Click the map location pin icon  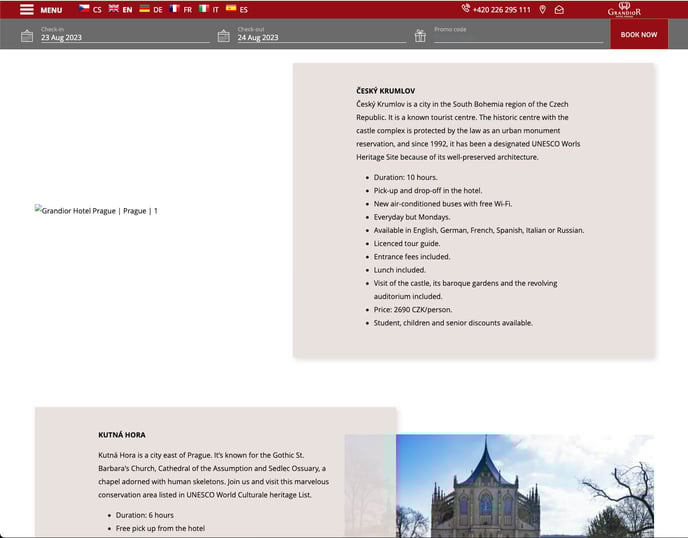point(542,10)
